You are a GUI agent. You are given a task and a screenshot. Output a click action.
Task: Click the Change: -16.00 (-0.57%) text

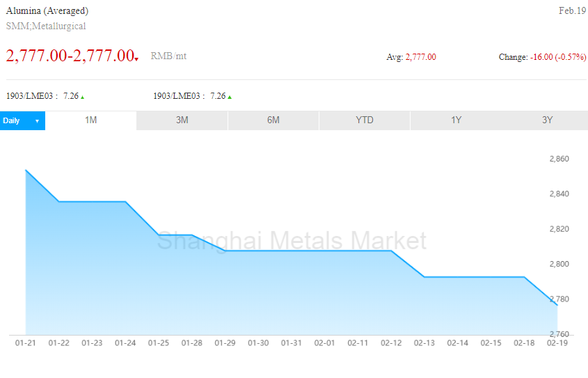pyautogui.click(x=542, y=57)
